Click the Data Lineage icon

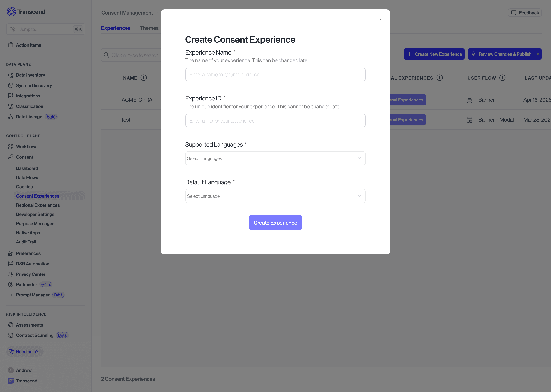[11, 117]
